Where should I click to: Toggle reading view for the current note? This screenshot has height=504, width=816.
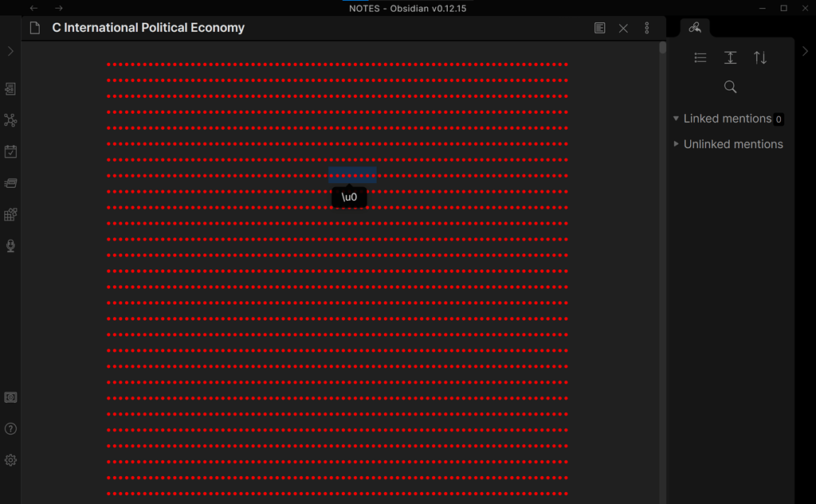click(x=598, y=28)
